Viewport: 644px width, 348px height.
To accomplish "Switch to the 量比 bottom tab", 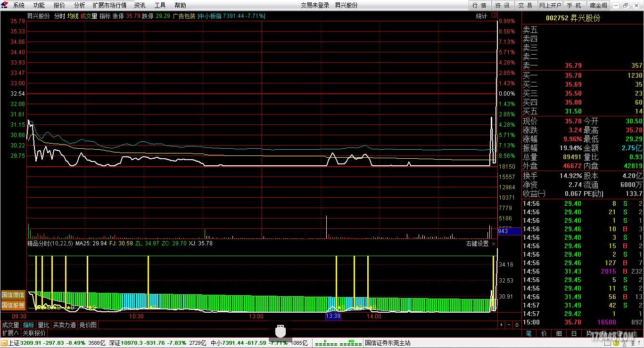I will [43, 325].
